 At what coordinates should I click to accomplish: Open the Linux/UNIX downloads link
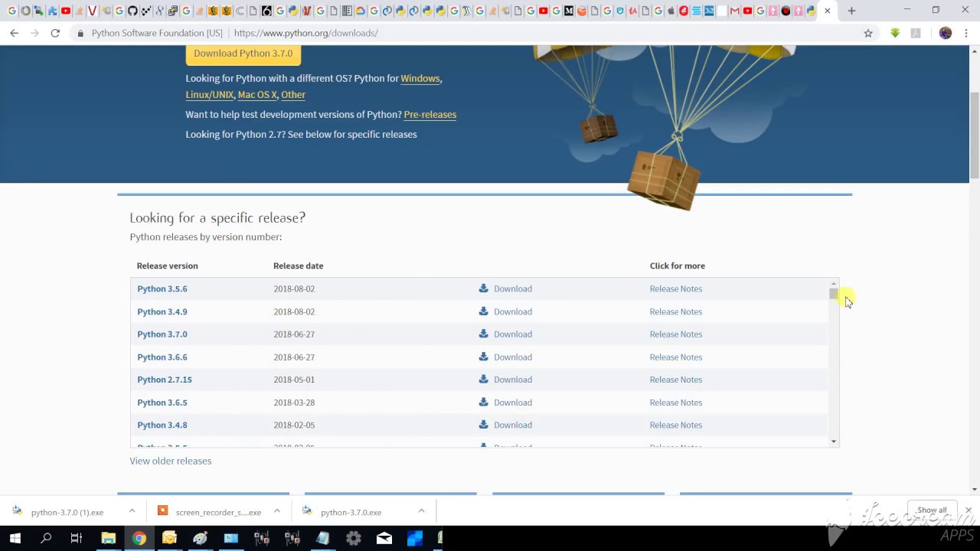coord(209,95)
